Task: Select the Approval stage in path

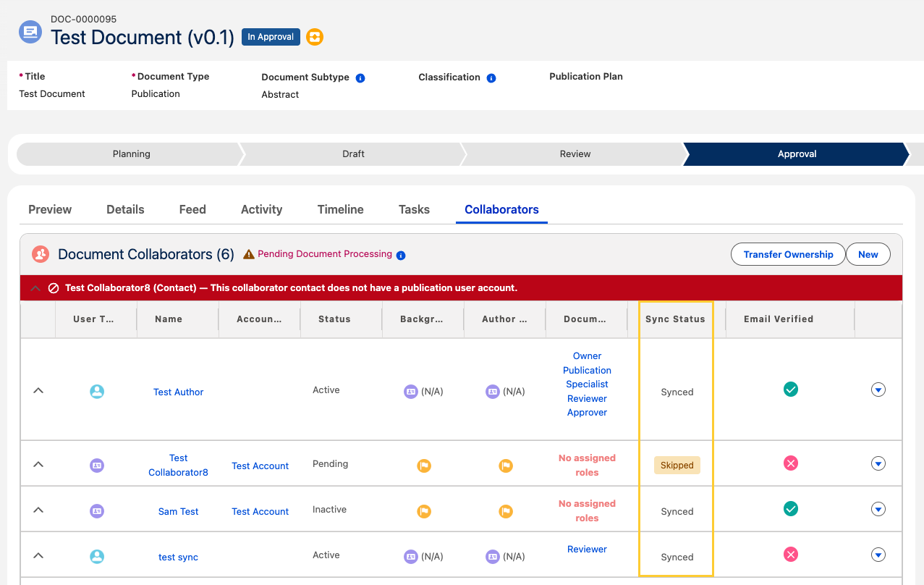Action: click(797, 153)
